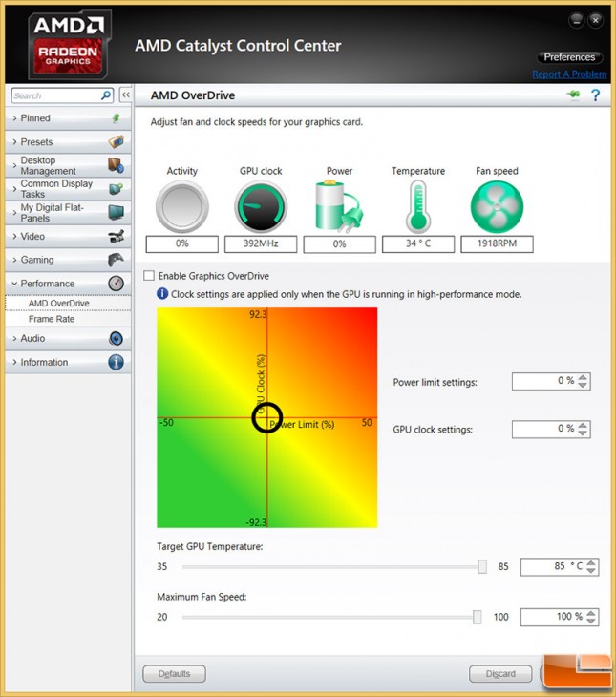Click the Presets camera icon
616x697 pixels.
coord(117,142)
